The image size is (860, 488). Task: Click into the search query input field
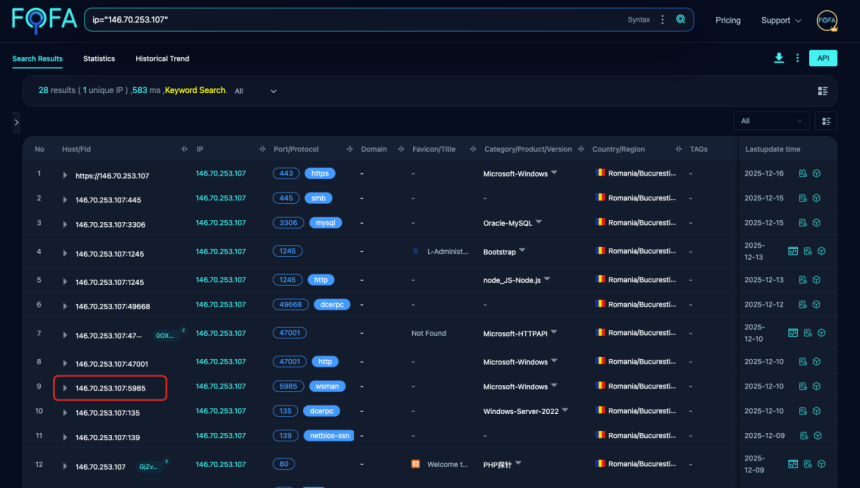point(350,19)
